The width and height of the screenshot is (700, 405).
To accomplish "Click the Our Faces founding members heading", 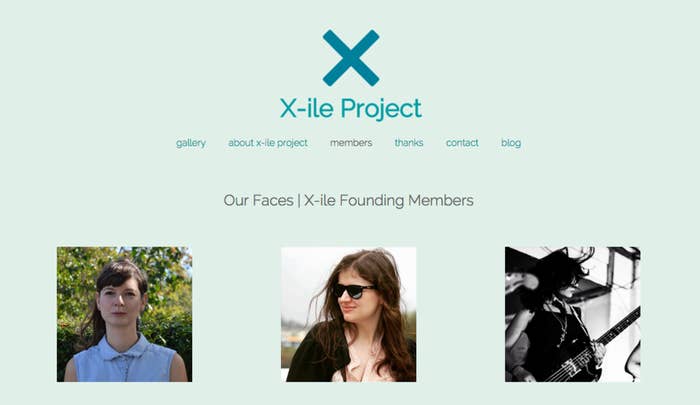I will (349, 200).
